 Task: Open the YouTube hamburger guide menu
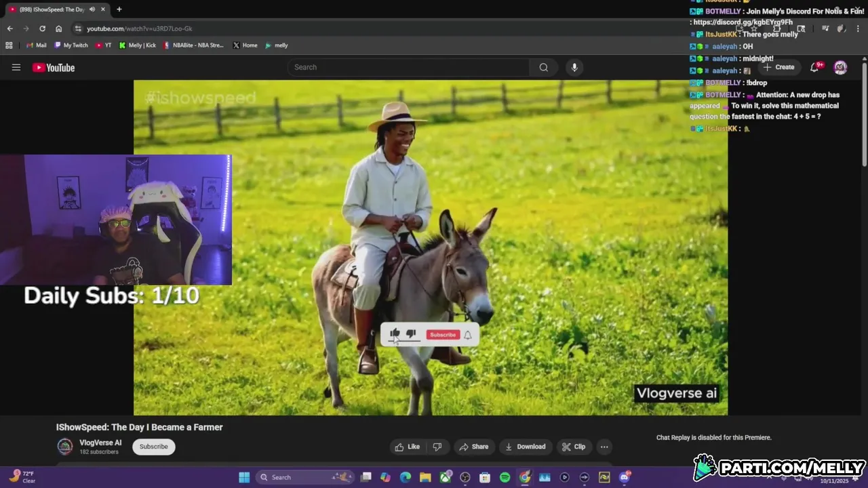coord(16,67)
